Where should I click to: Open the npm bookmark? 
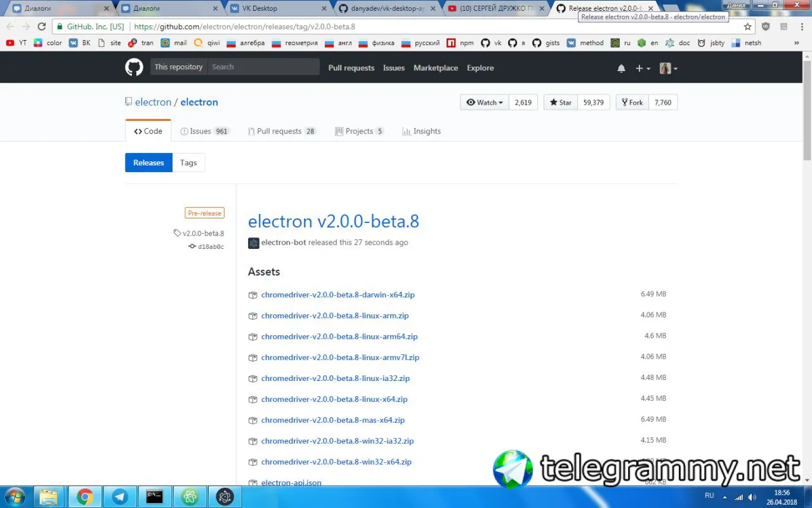[461, 43]
